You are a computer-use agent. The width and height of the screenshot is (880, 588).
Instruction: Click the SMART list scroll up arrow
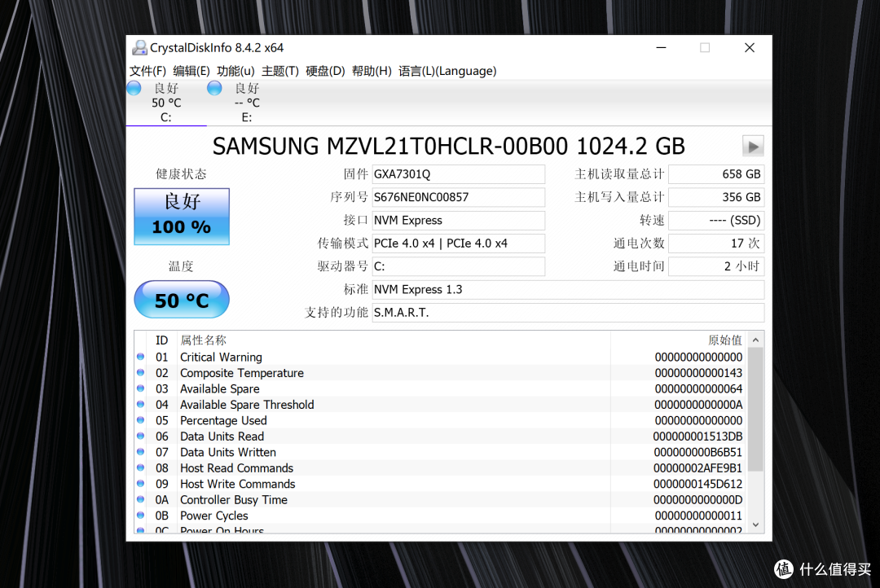click(x=755, y=340)
